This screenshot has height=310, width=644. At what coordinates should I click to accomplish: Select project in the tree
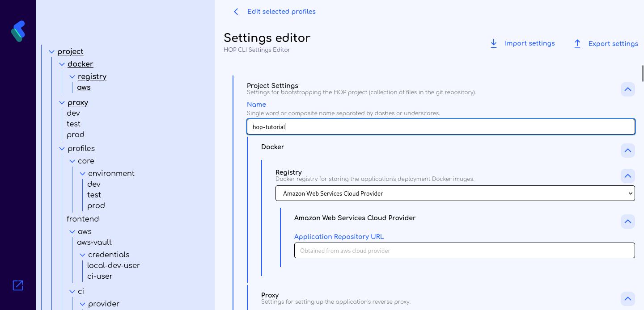(71, 52)
